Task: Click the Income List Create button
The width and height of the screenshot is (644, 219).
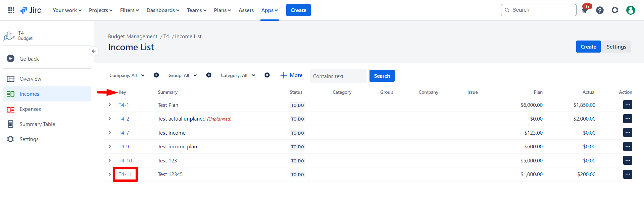Action: 588,47
